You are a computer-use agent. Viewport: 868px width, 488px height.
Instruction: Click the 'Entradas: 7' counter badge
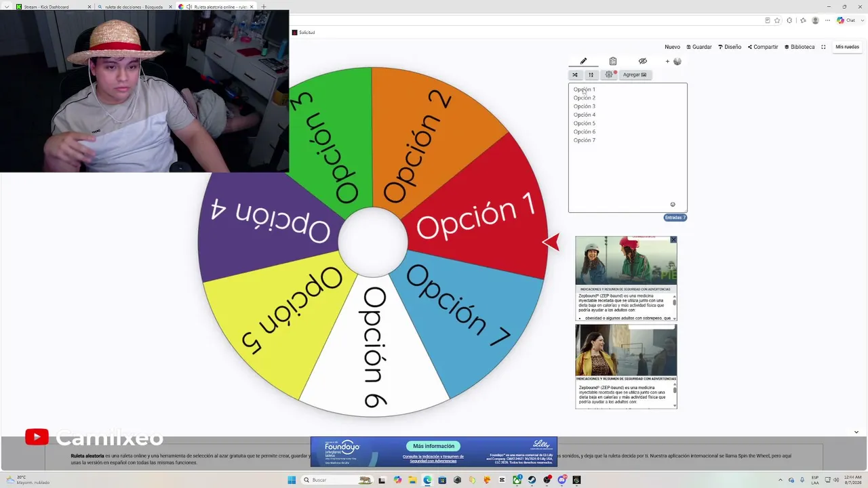[x=675, y=218]
